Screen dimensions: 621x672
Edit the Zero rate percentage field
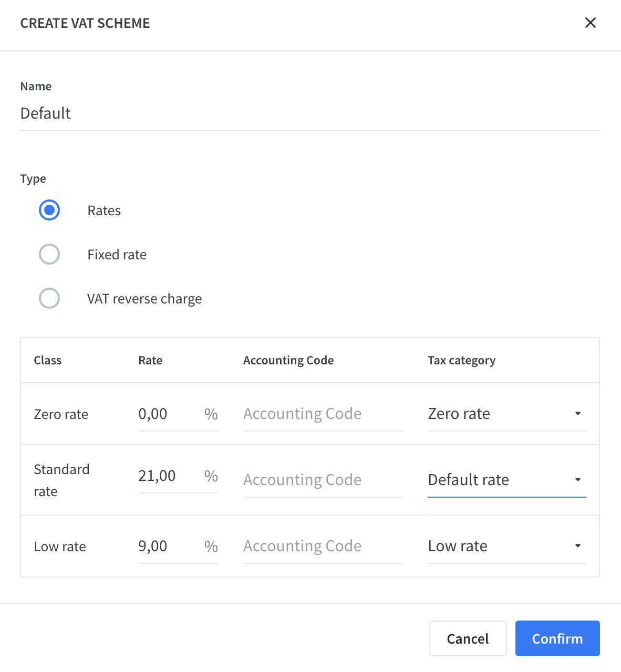tap(168, 414)
